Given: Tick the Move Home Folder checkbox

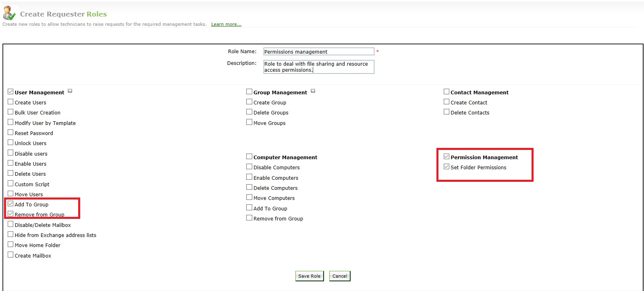Looking at the screenshot, I should click(x=10, y=245).
